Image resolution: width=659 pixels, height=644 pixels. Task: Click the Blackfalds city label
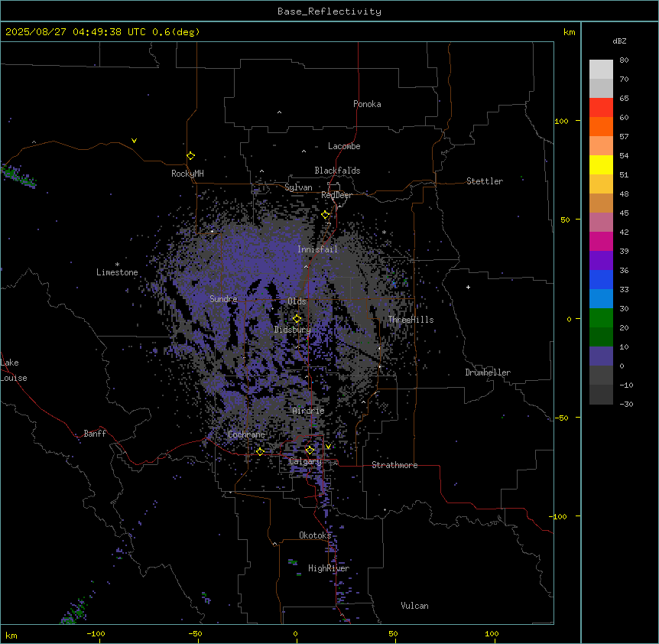tap(337, 171)
